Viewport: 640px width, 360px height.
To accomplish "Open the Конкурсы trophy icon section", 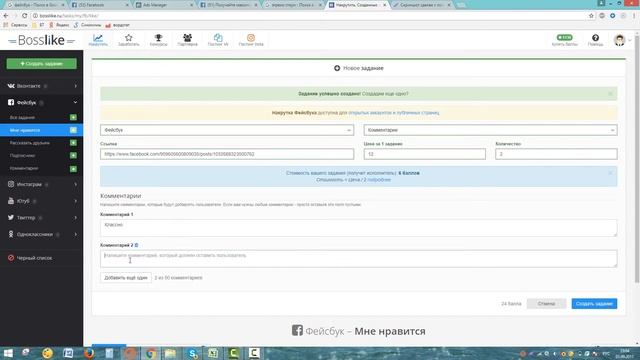I will click(158, 40).
